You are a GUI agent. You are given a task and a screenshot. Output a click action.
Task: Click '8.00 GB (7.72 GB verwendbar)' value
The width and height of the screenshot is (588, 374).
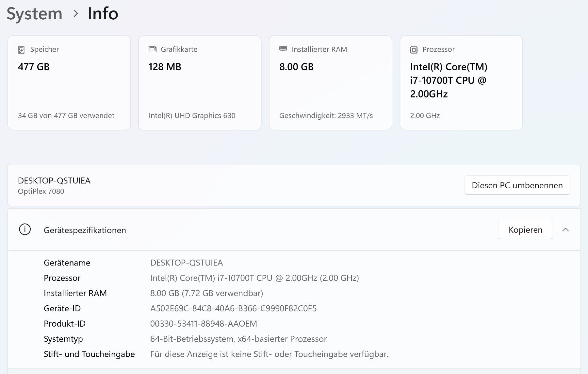(206, 293)
